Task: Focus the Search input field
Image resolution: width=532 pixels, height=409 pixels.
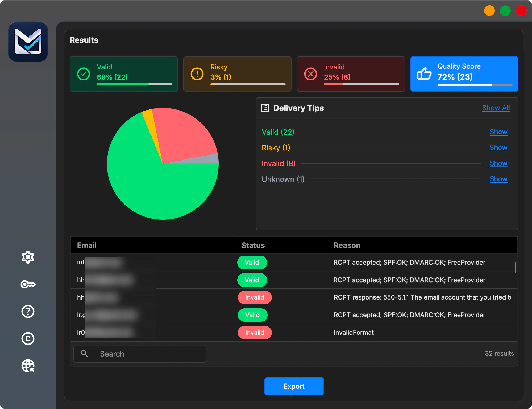Action: (x=140, y=354)
